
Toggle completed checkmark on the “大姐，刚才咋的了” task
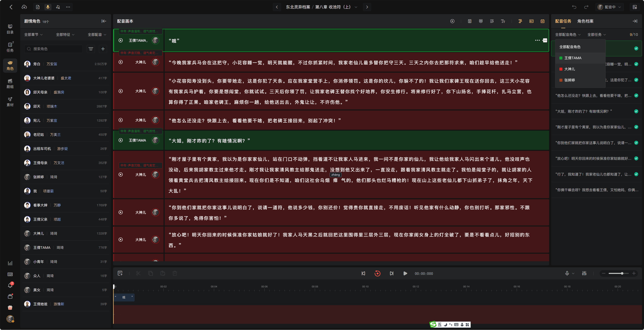pos(636,111)
